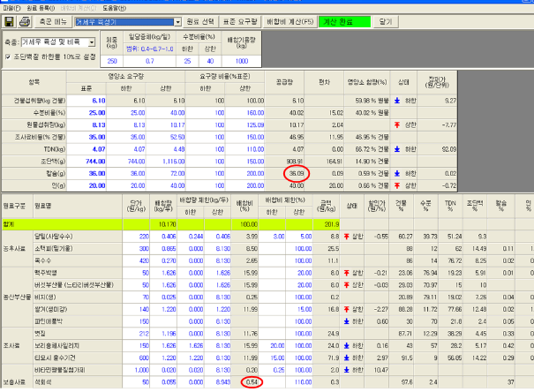Open the 축종 combo box dropdown arrow

click(x=92, y=42)
